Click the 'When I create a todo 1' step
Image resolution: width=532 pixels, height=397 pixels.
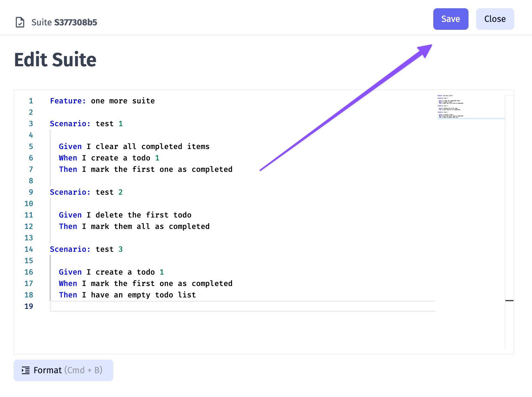click(x=109, y=158)
